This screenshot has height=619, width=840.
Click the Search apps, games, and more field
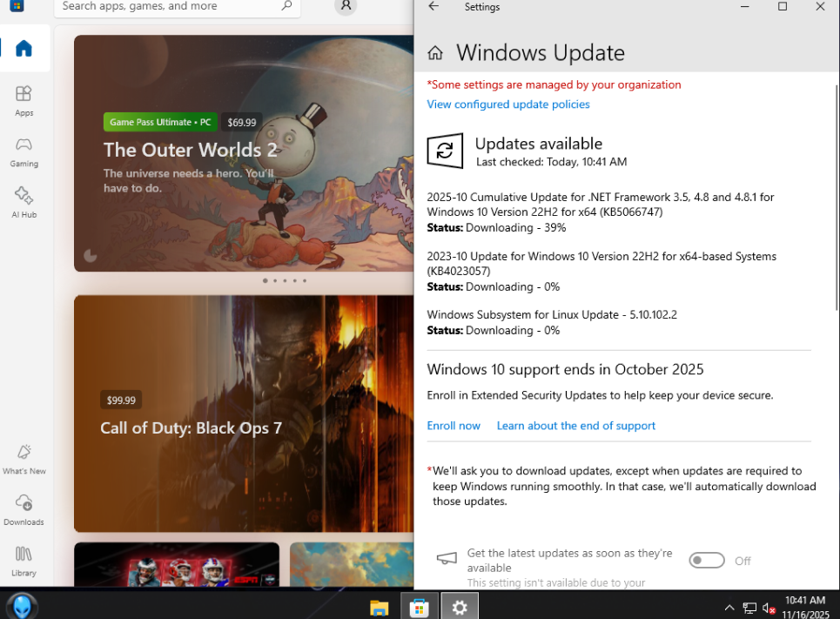click(177, 6)
